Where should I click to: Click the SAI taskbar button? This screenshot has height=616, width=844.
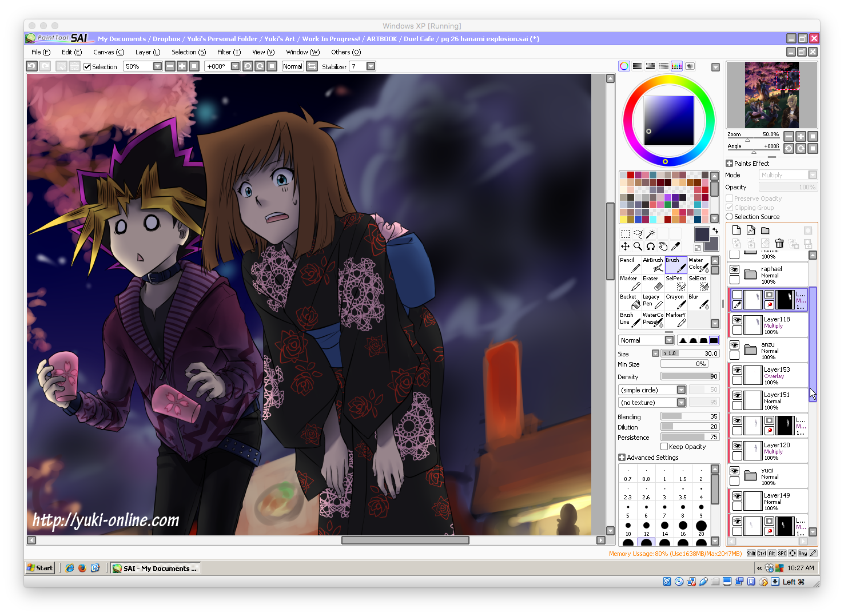(155, 568)
